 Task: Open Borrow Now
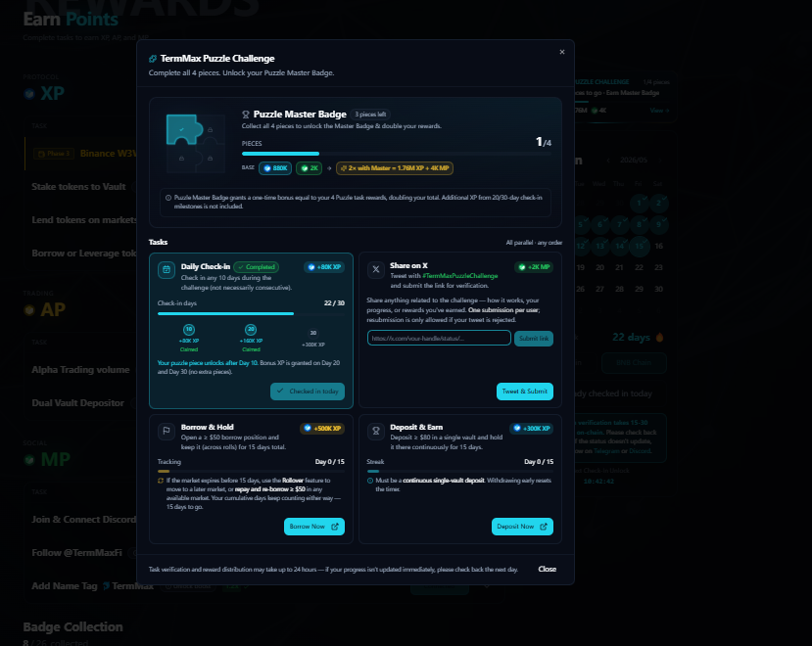coord(314,527)
